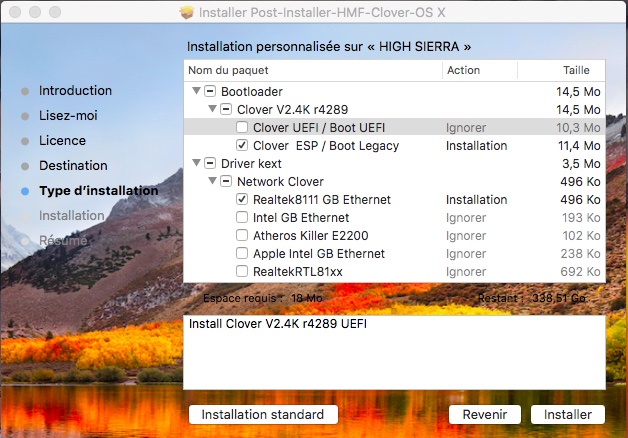The height and width of the screenshot is (438, 628).
Task: Collapse the Clover V2.4K r4289 triangle
Action: coord(212,108)
